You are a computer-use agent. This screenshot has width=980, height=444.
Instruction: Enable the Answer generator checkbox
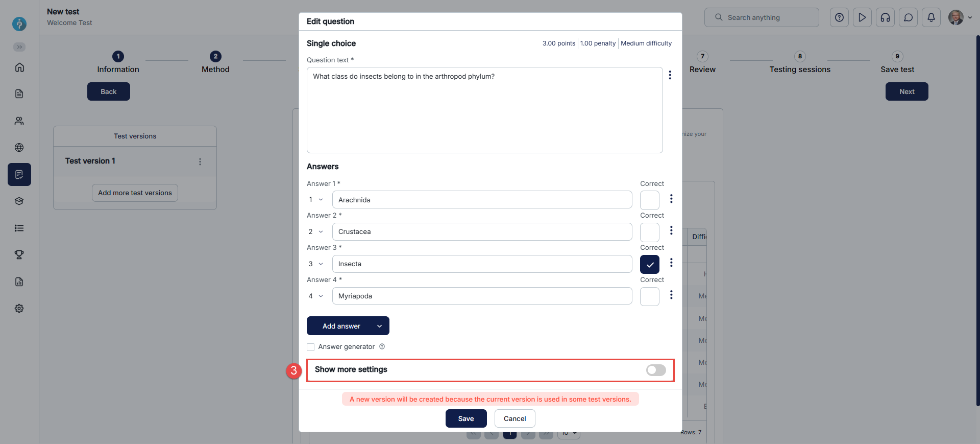[x=311, y=347]
